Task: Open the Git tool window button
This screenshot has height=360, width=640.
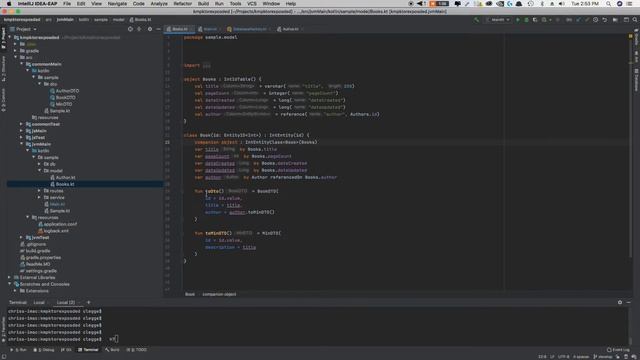Action: tap(66, 350)
